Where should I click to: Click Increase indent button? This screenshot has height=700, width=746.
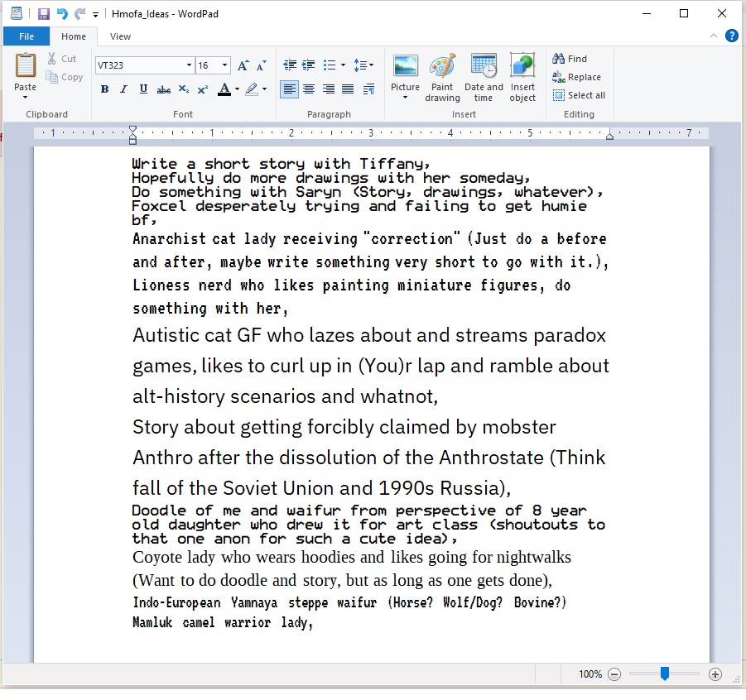point(308,65)
